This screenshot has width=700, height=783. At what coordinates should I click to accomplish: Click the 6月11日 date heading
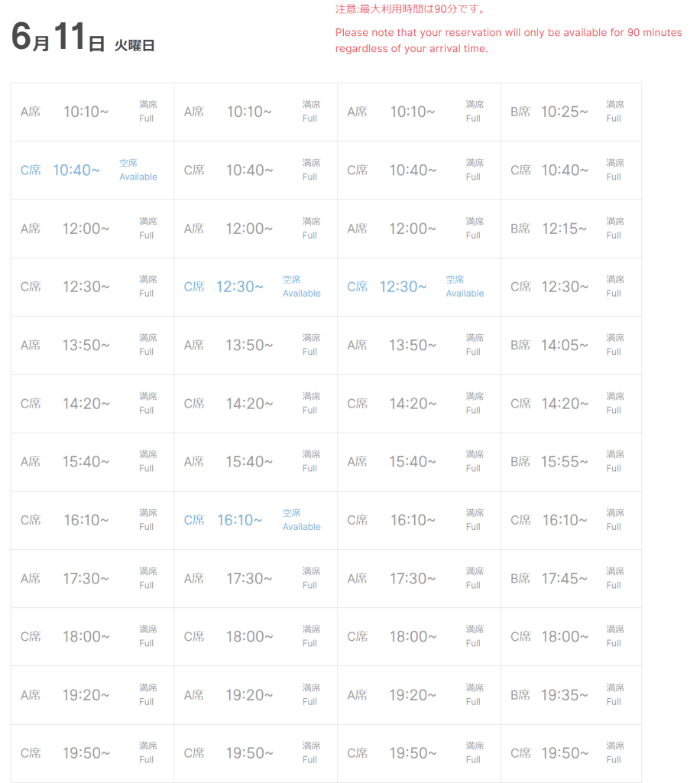pos(58,40)
